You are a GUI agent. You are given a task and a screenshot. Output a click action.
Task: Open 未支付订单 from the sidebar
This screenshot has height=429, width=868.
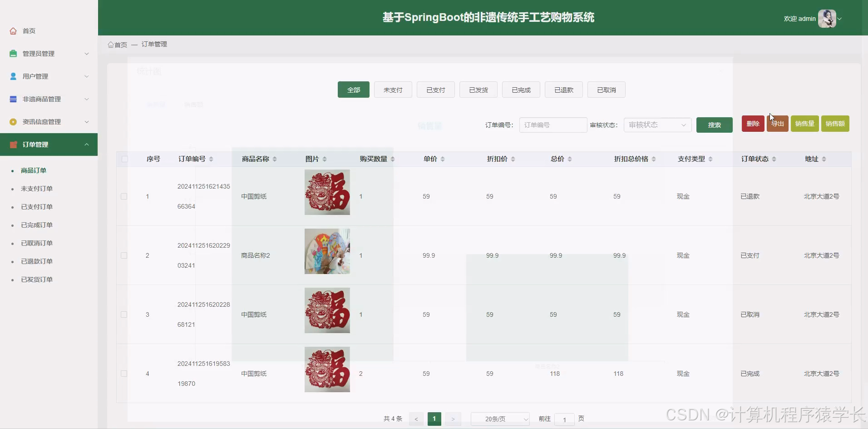coord(37,188)
